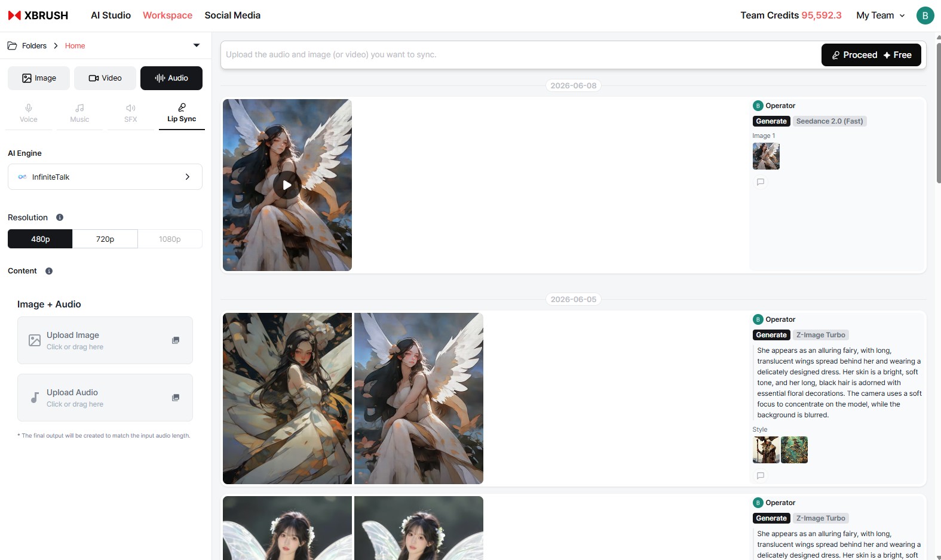Open the bottom-right butterfly-wing portrait

coord(419,528)
